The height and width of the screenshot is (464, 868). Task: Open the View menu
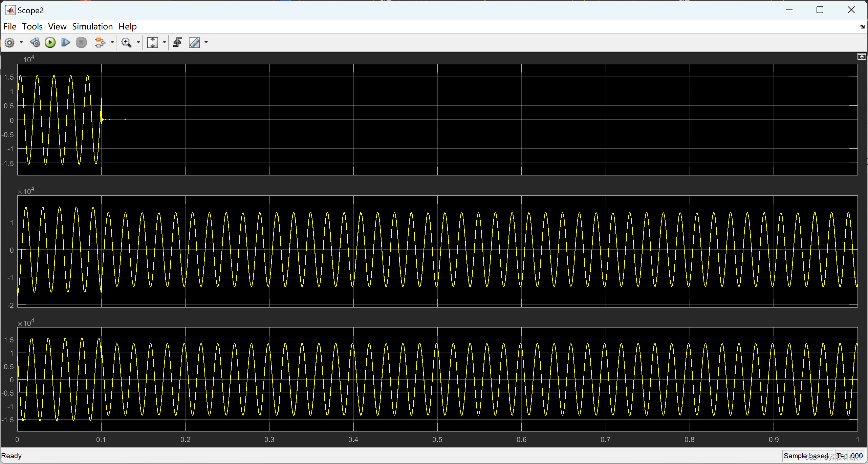[x=57, y=26]
